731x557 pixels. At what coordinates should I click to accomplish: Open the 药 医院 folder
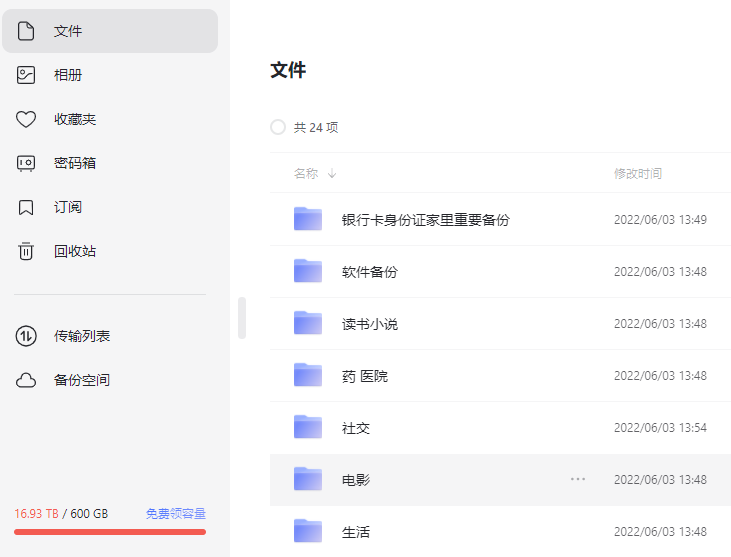click(x=364, y=376)
